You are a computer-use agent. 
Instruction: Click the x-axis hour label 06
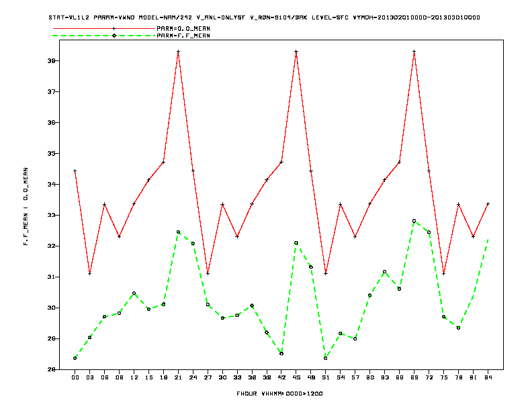pyautogui.click(x=105, y=377)
